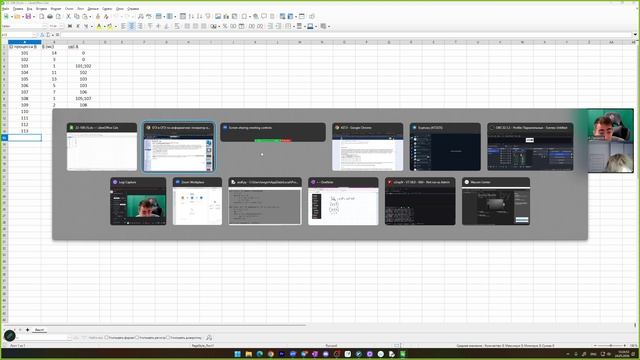Click the Copy icon in toolbar

pyautogui.click(x=76, y=16)
